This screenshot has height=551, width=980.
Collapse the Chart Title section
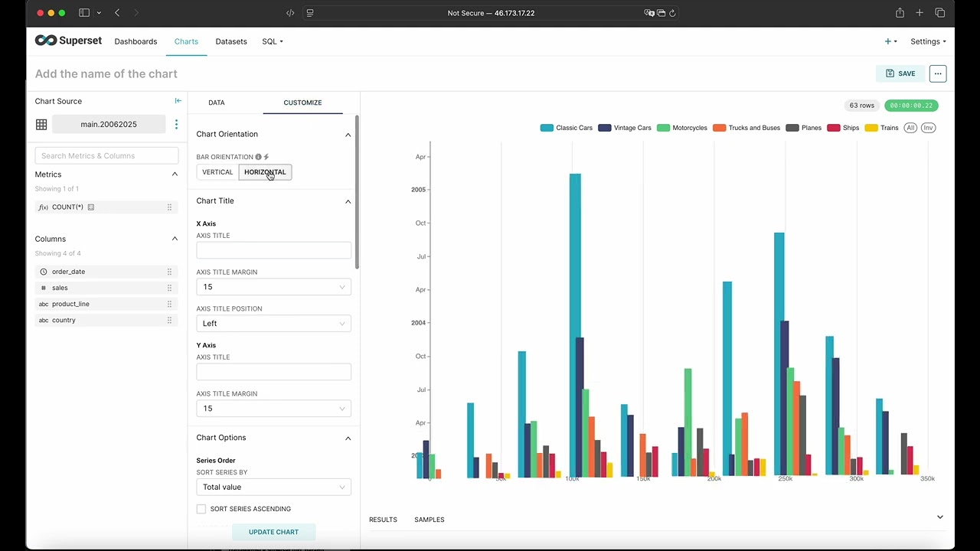coord(348,201)
